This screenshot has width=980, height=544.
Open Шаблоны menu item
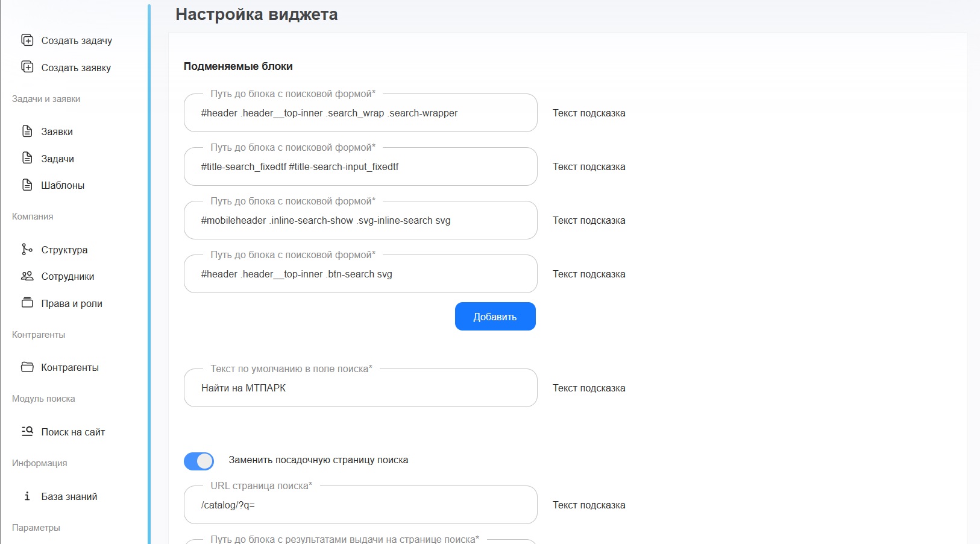pyautogui.click(x=63, y=185)
